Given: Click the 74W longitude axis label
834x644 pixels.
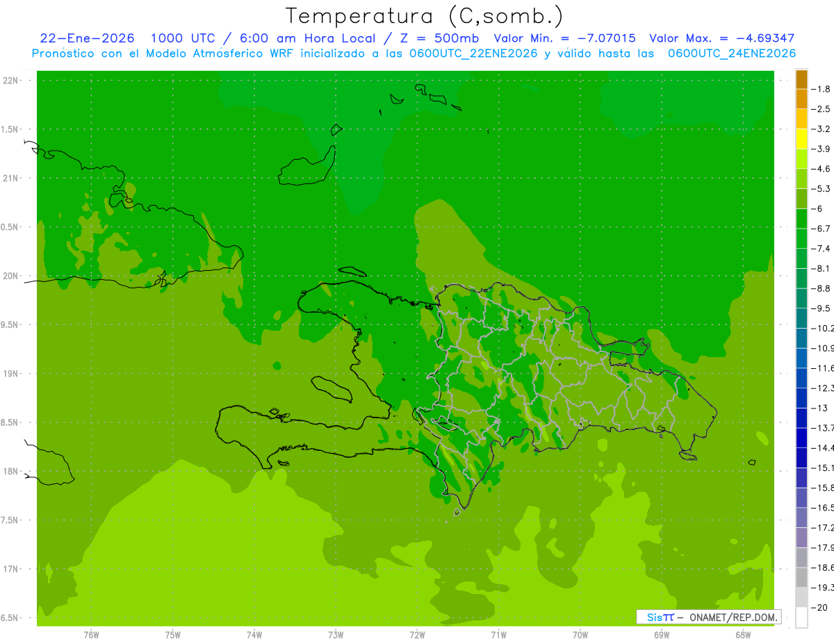Looking at the screenshot, I should click(x=254, y=635).
